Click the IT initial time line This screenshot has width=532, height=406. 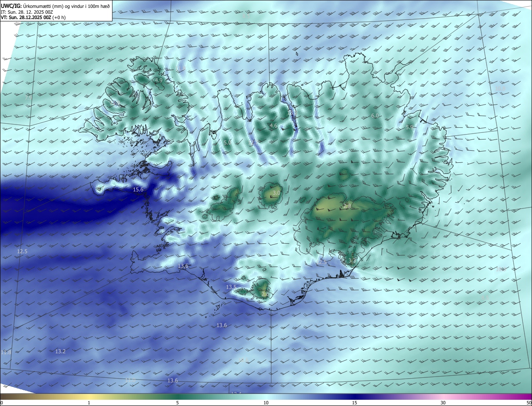pos(27,12)
